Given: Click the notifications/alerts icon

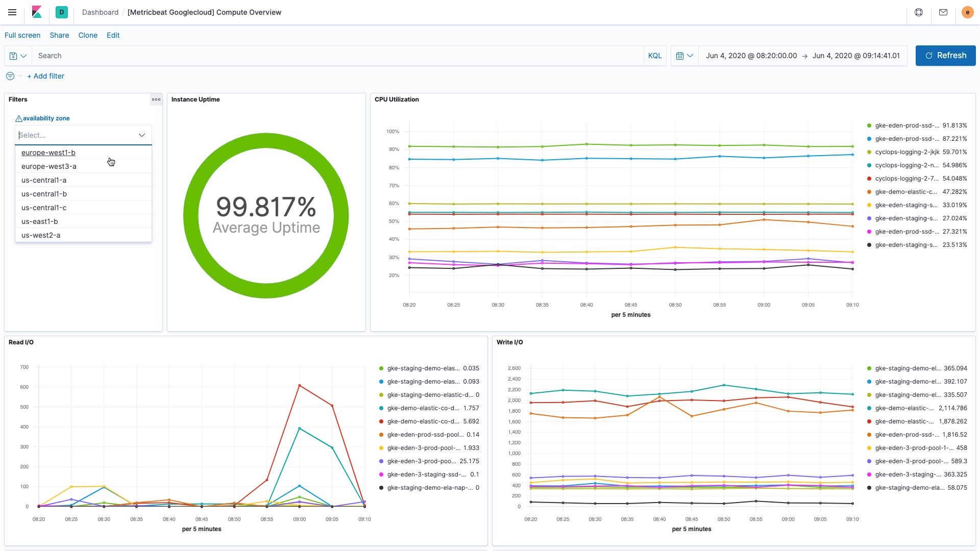Looking at the screenshot, I should (943, 12).
